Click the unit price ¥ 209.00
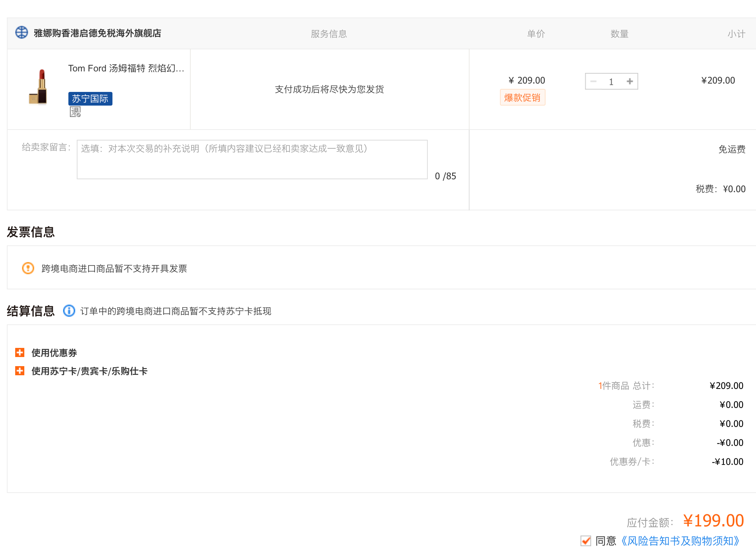Image resolution: width=756 pixels, height=553 pixels. 527,81
